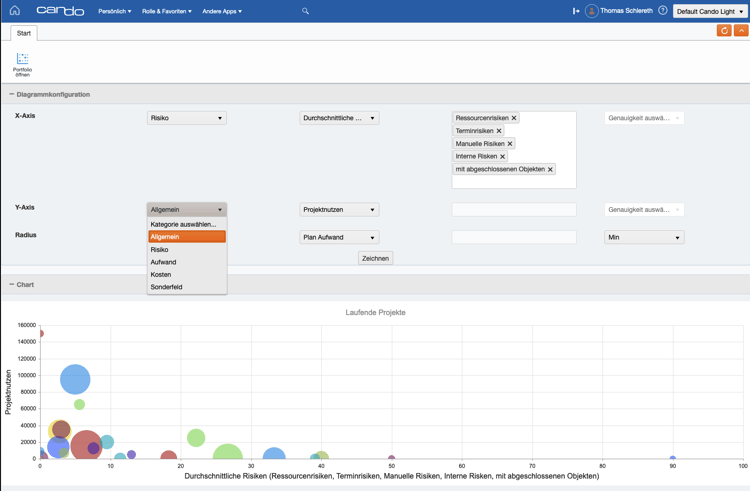
Task: Remove the Ressourcenrisiken tag
Action: (x=514, y=118)
